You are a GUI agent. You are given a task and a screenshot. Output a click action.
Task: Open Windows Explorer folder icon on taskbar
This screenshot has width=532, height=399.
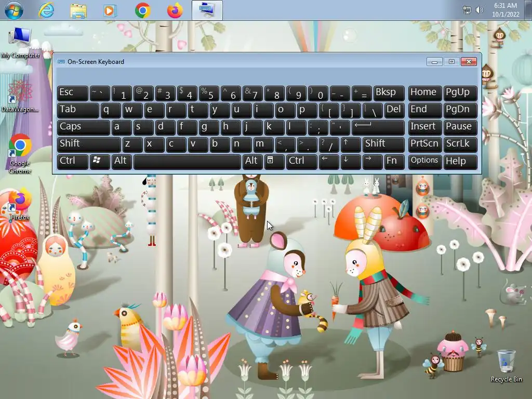[78, 10]
